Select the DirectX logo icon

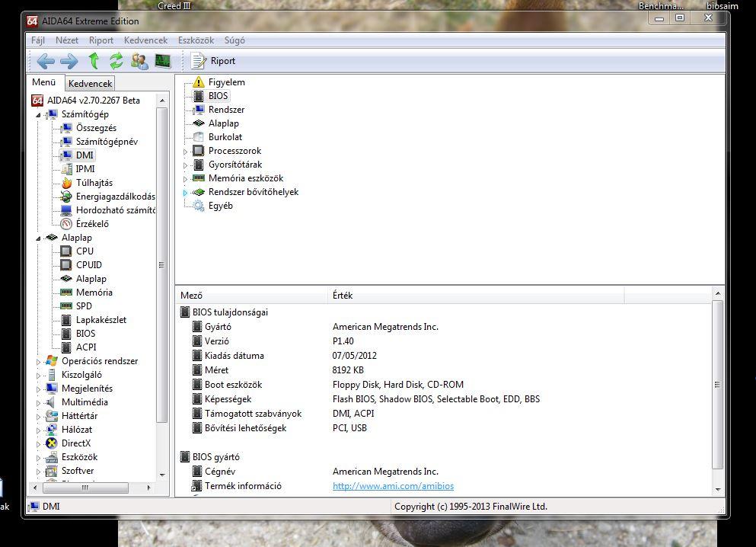click(52, 443)
